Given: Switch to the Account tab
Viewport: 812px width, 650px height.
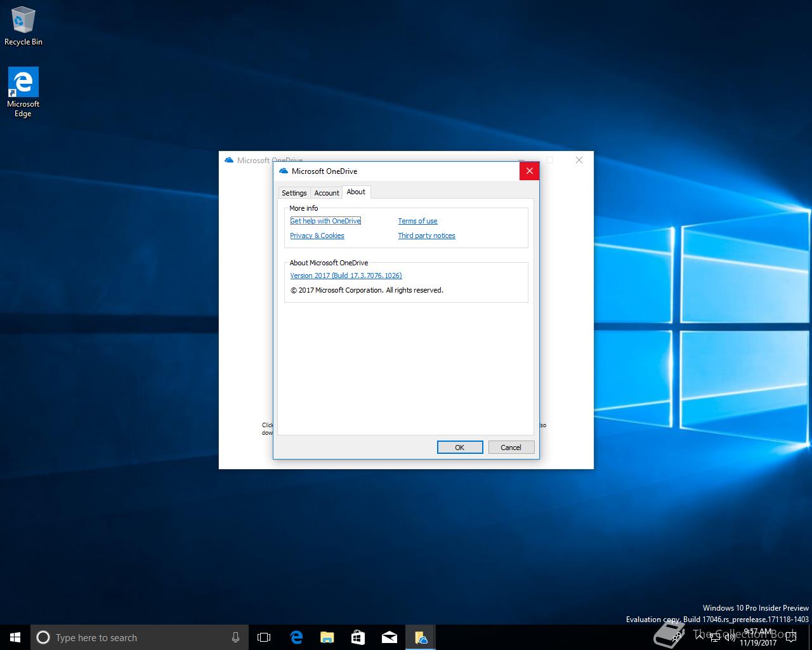Looking at the screenshot, I should pyautogui.click(x=327, y=193).
